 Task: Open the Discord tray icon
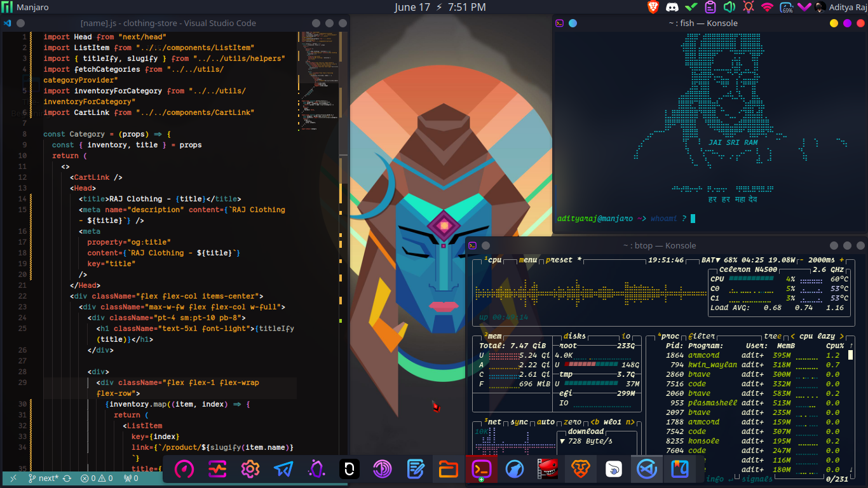[672, 8]
